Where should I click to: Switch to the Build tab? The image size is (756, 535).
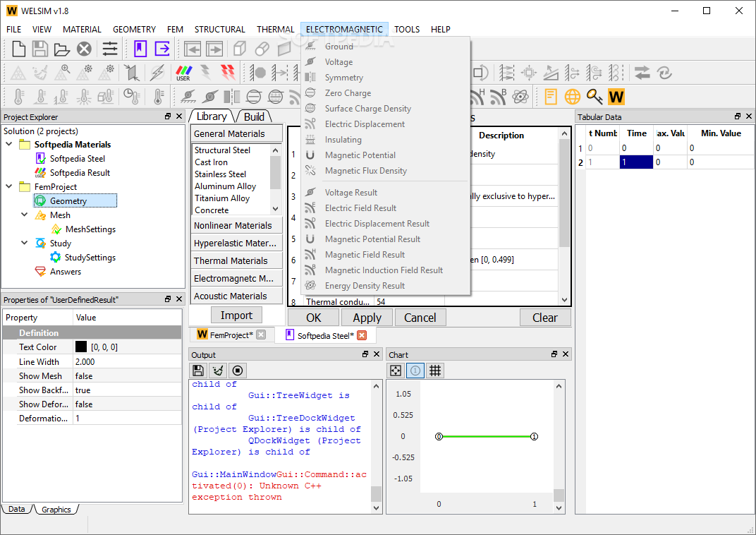[254, 116]
